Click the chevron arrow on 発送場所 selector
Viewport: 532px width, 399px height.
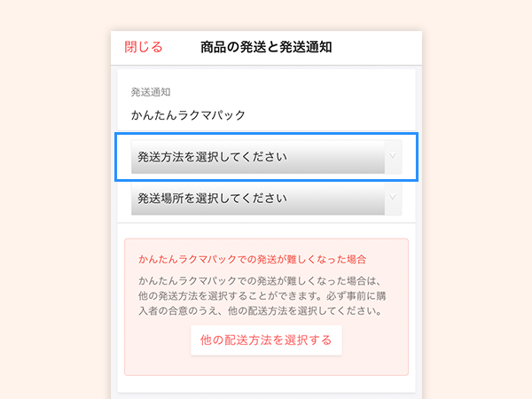pyautogui.click(x=393, y=198)
